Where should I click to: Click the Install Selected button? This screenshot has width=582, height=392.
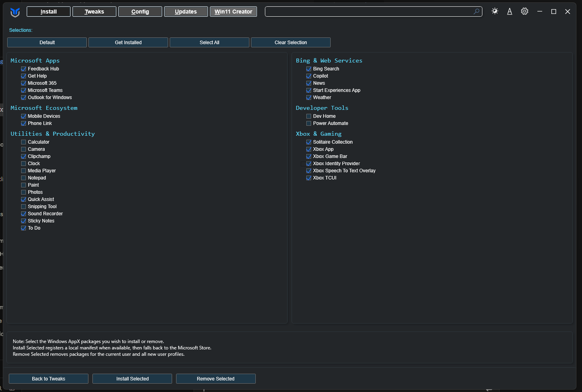132,379
